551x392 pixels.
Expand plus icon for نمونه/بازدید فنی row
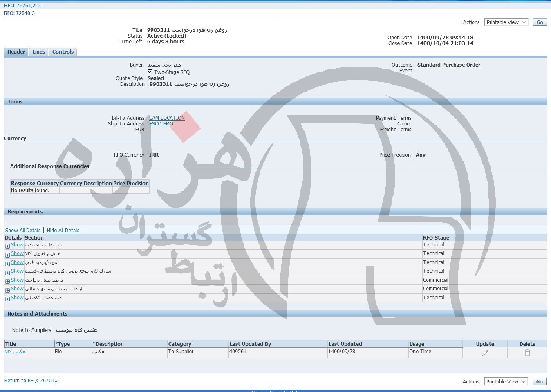point(7,264)
